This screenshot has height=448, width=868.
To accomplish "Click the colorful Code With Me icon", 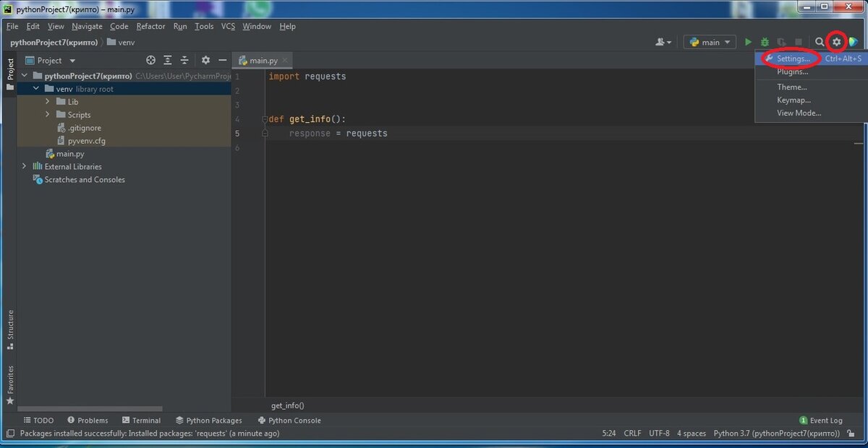I will 854,42.
